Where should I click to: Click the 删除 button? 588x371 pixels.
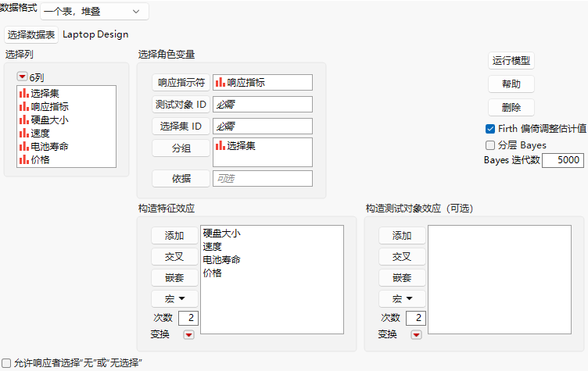511,108
